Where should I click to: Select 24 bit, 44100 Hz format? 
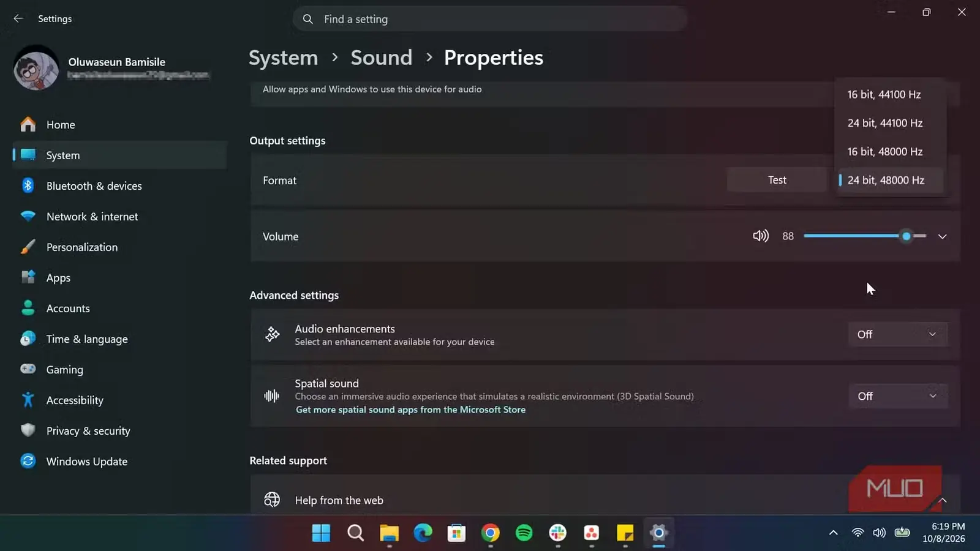click(x=890, y=123)
